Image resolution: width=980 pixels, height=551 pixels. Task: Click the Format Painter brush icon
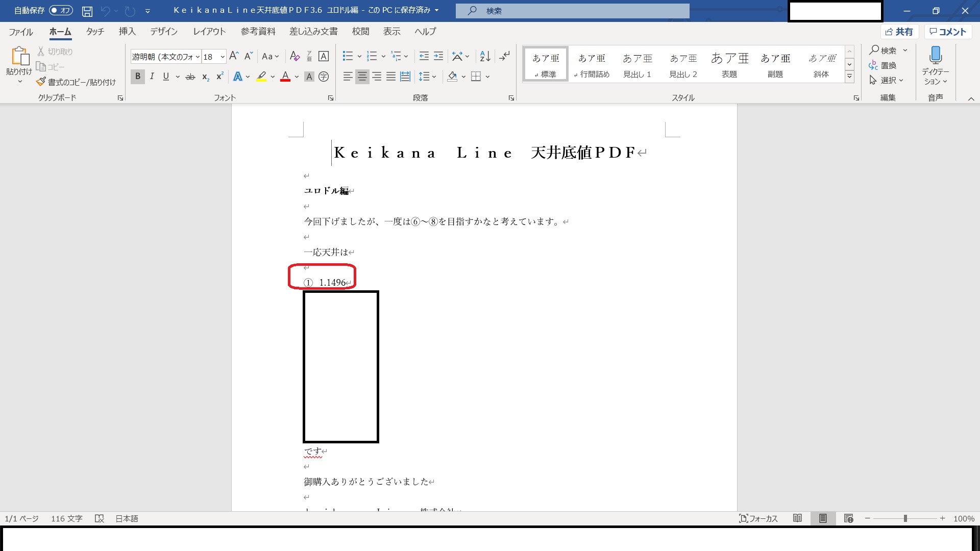point(41,82)
